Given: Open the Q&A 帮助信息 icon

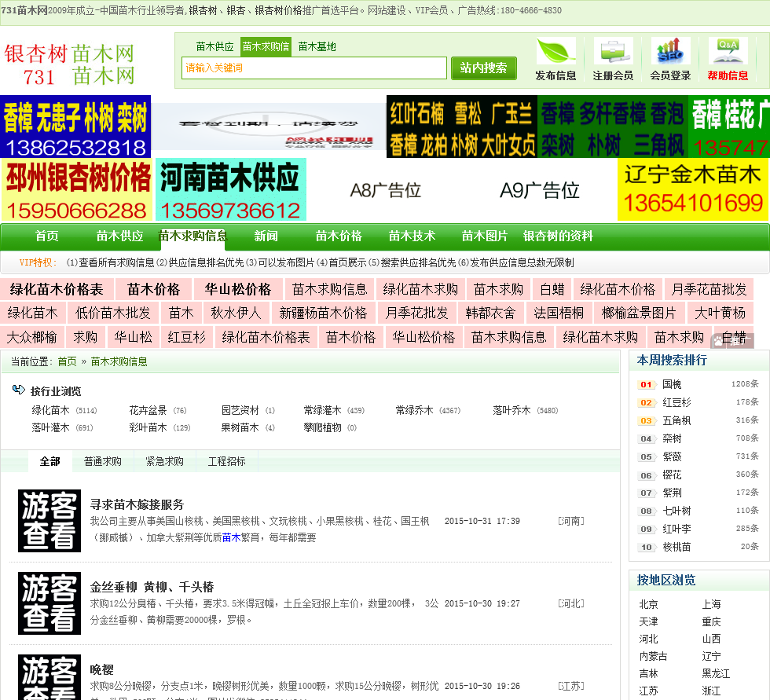Looking at the screenshot, I should [x=728, y=51].
